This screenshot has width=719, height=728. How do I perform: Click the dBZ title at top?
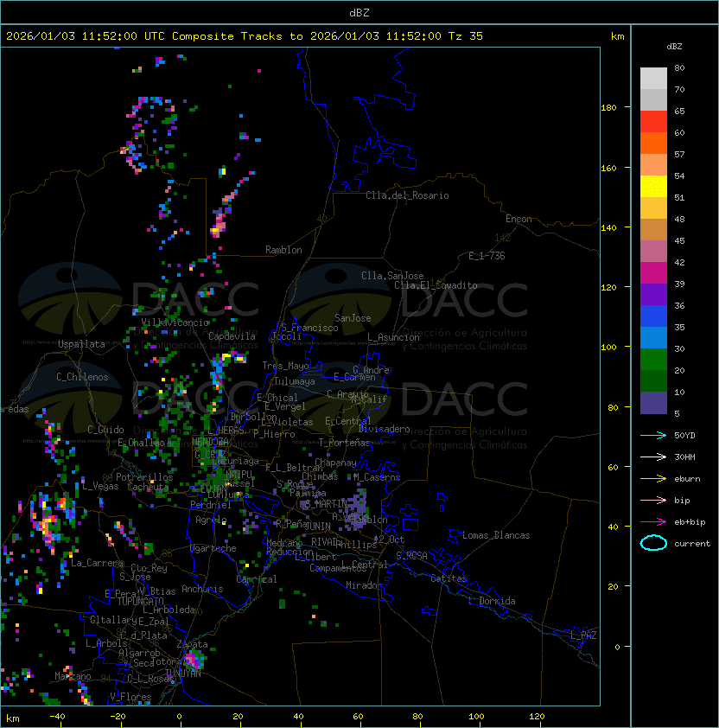359,12
